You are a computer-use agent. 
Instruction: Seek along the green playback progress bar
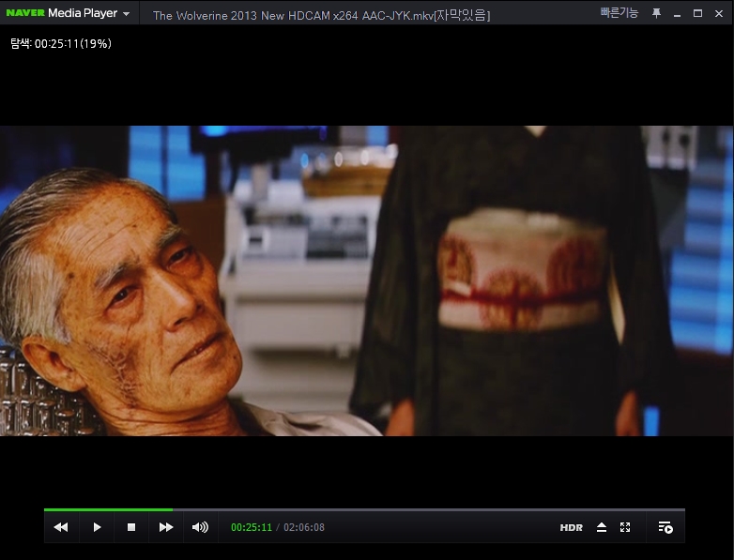364,509
